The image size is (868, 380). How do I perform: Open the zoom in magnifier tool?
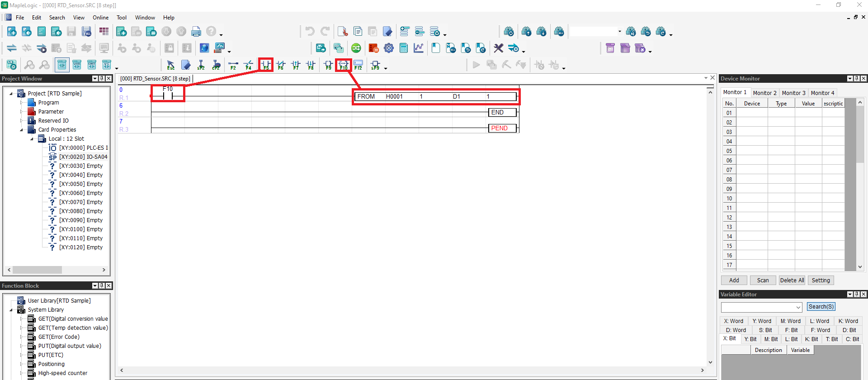pyautogui.click(x=29, y=65)
